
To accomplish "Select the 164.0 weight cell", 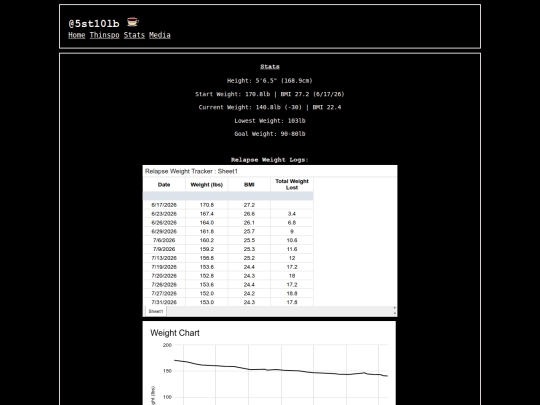I will pos(207,223).
